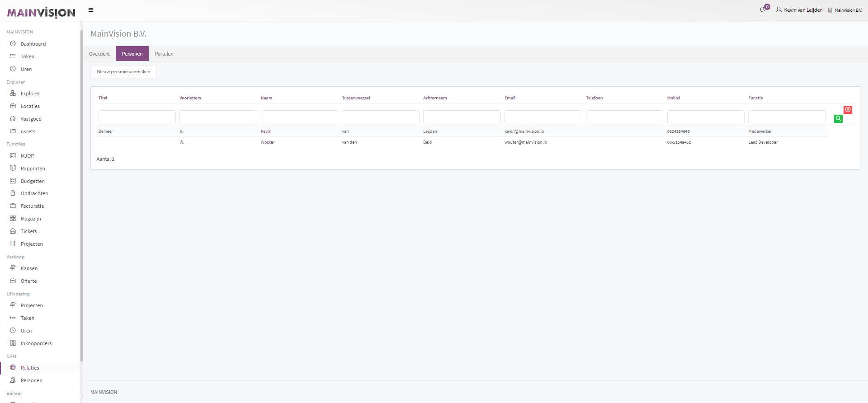
Task: Select the Personen tab
Action: point(132,54)
